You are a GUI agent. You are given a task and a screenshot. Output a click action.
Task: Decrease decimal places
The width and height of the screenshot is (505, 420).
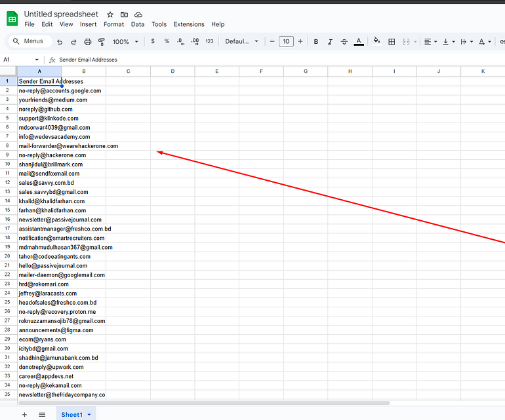tap(180, 41)
